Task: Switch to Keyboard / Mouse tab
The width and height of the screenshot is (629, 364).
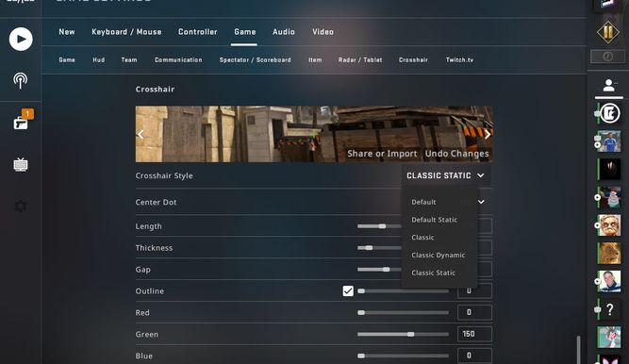Action: coord(126,32)
